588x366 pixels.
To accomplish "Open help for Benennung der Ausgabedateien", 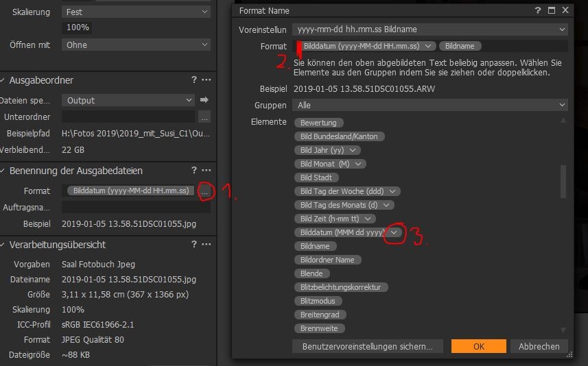I will [x=194, y=171].
